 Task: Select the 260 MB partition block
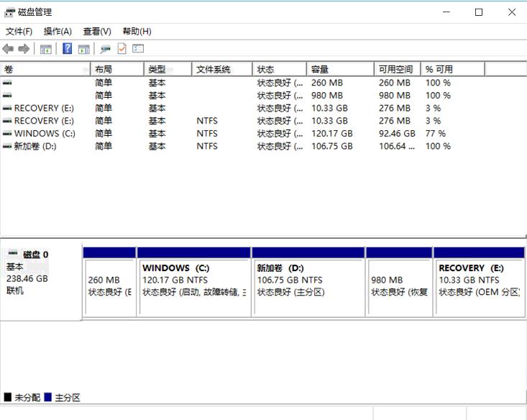pyautogui.click(x=109, y=282)
